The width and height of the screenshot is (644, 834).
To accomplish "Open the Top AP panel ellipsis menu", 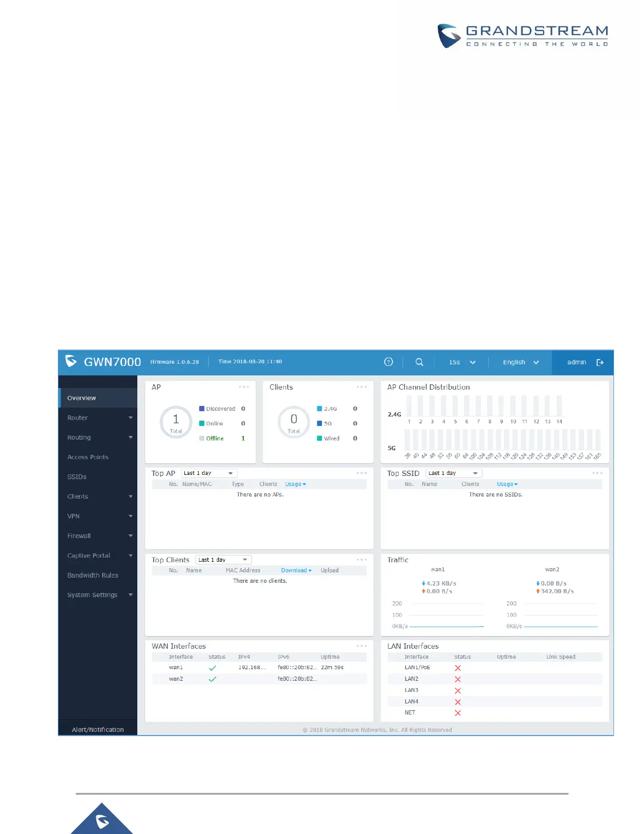I will [362, 473].
